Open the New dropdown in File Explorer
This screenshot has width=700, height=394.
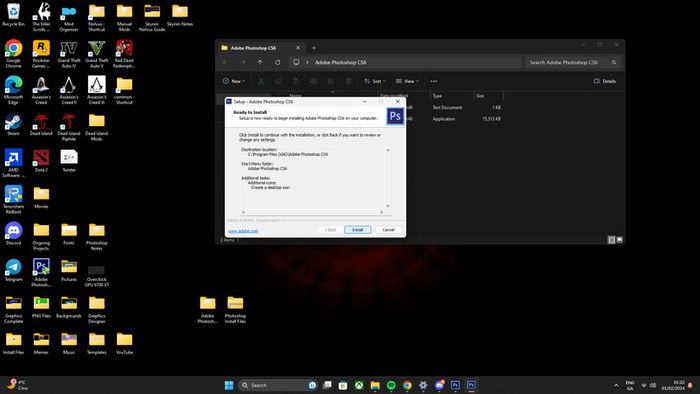pos(234,81)
